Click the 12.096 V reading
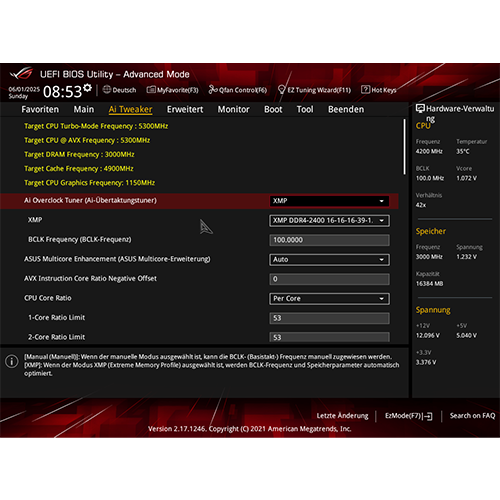Screen dimensions: 500x500 tap(428, 335)
